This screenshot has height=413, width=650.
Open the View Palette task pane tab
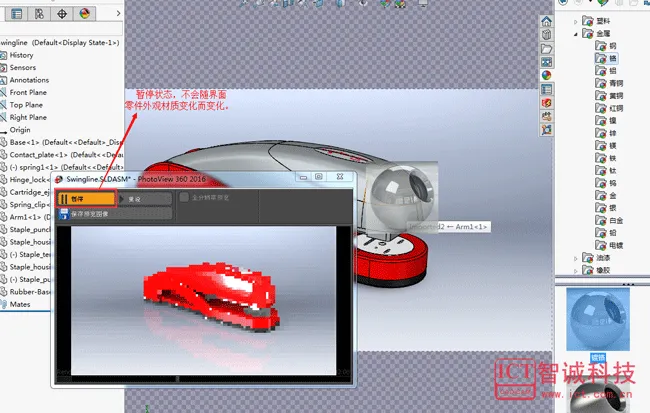pos(546,62)
